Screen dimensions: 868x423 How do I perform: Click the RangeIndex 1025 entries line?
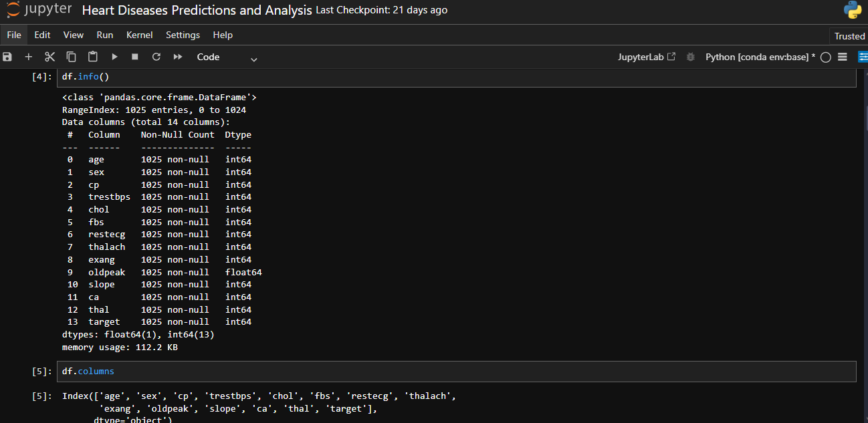click(154, 110)
